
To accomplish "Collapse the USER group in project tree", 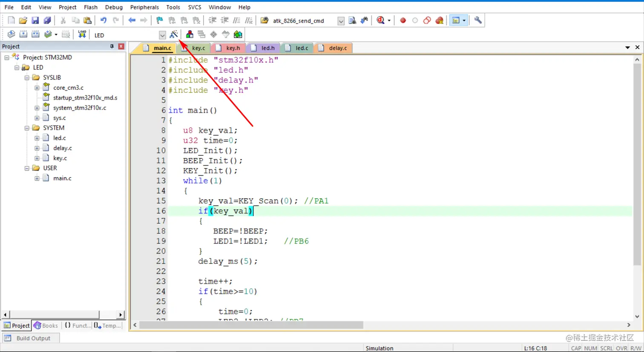I will coord(27,169).
